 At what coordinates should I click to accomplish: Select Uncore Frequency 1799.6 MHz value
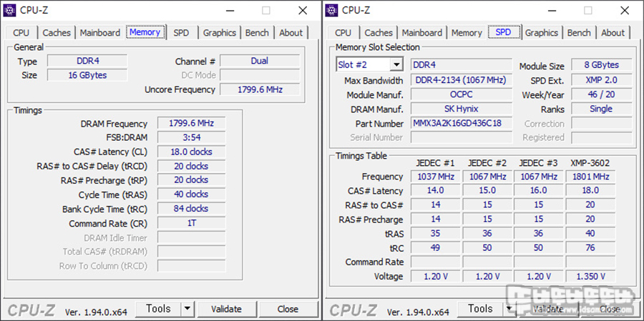point(260,89)
